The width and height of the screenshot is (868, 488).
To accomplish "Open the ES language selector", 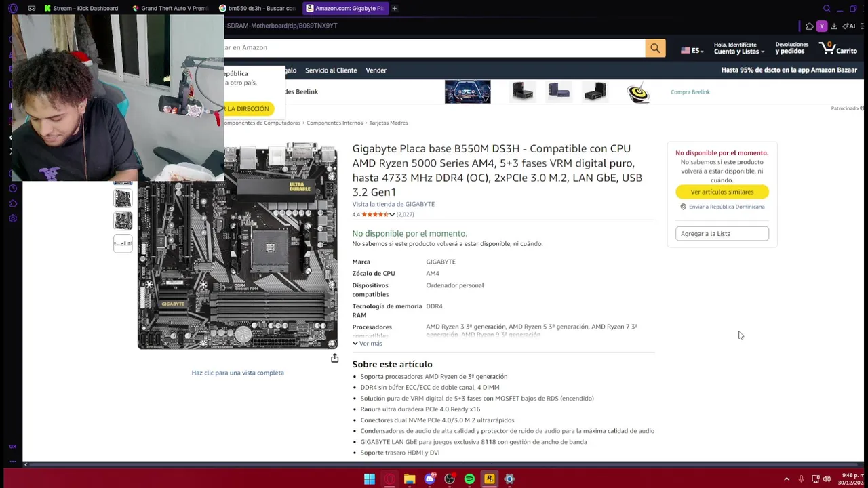I will 692,51.
